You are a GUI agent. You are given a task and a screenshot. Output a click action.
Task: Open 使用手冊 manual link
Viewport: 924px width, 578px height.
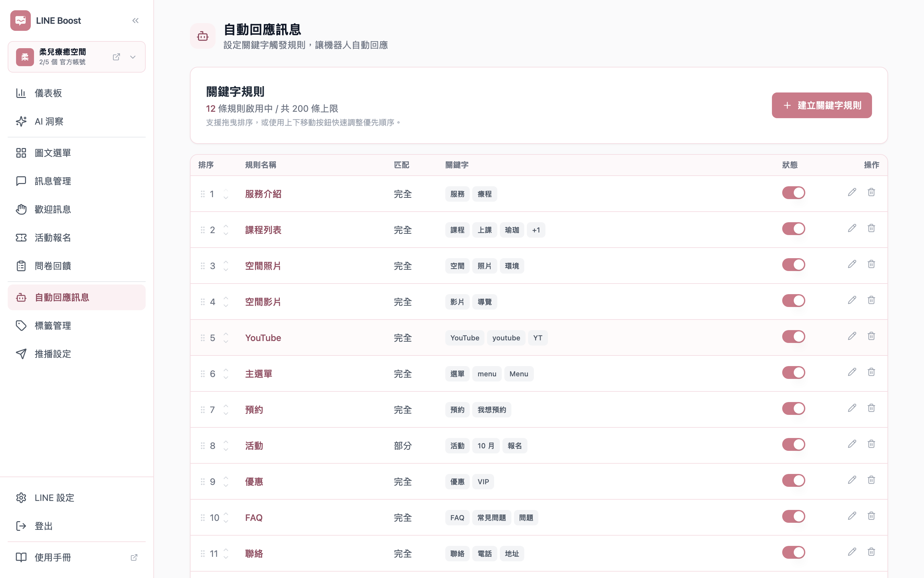pos(76,557)
